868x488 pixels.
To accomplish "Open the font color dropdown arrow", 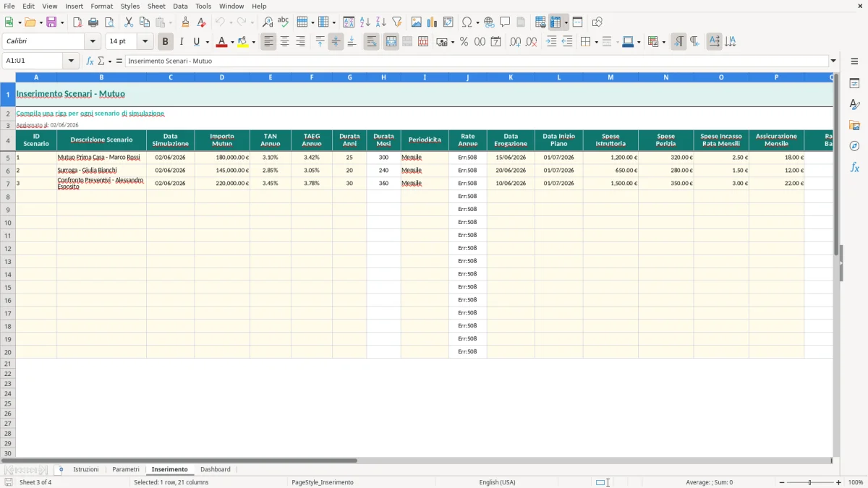I will point(232,42).
